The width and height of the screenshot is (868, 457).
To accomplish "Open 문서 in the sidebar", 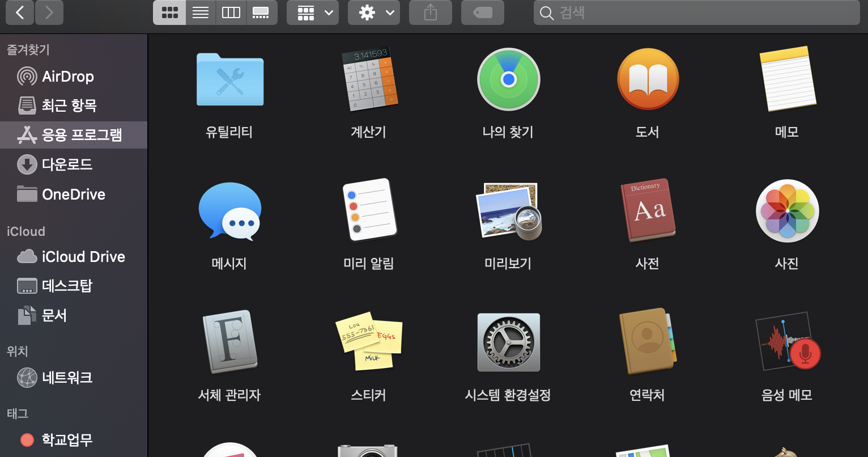I will click(74, 315).
